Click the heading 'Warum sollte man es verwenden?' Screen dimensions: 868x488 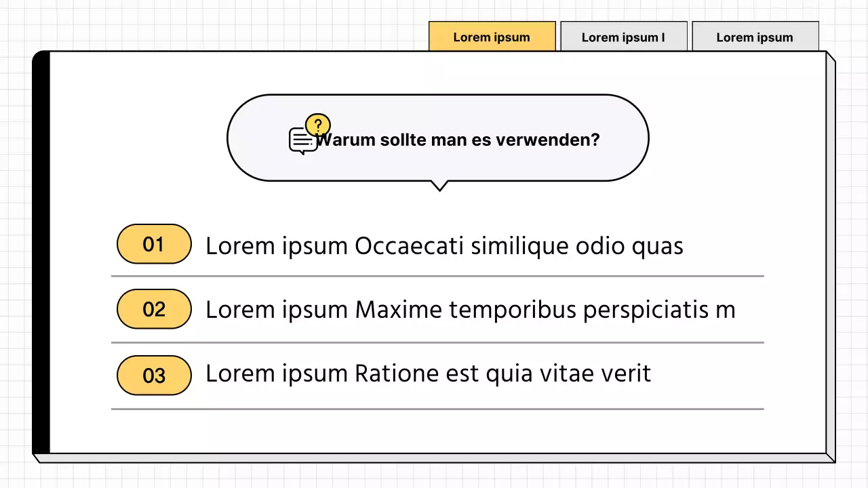[x=458, y=140]
